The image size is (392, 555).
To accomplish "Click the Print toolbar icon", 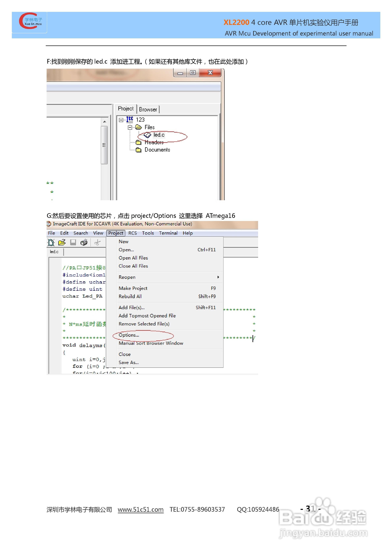I will click(84, 242).
